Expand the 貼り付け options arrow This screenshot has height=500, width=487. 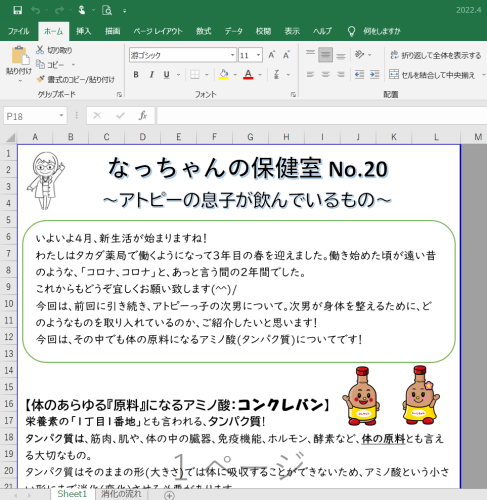tap(20, 81)
